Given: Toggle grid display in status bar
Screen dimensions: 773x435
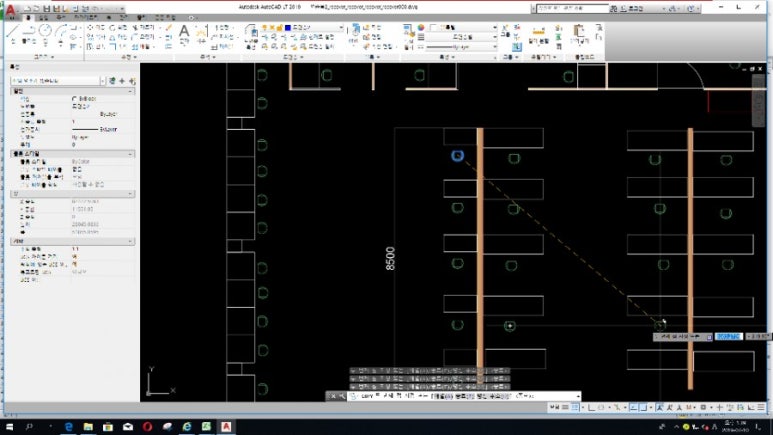Looking at the screenshot, I should coord(565,407).
